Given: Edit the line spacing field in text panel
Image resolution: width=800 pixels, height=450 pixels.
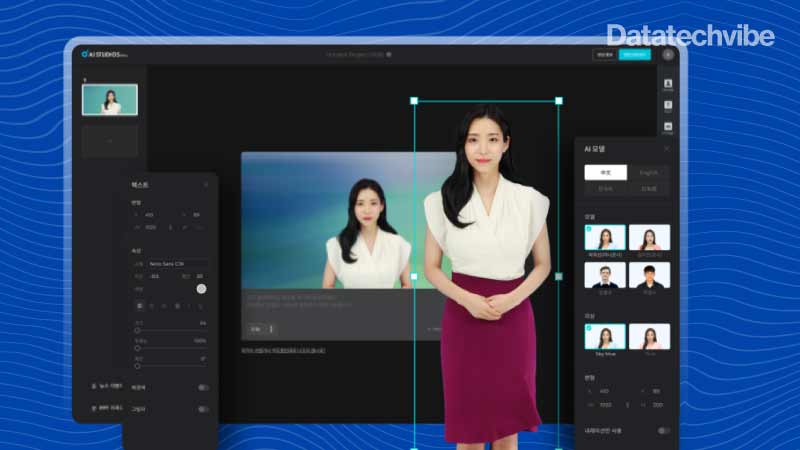Looking at the screenshot, I should pyautogui.click(x=200, y=276).
